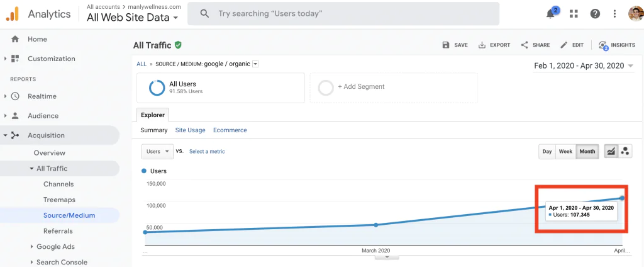Viewport: 644px width, 267px height.
Task: Open the three-dot more options menu
Action: [614, 14]
